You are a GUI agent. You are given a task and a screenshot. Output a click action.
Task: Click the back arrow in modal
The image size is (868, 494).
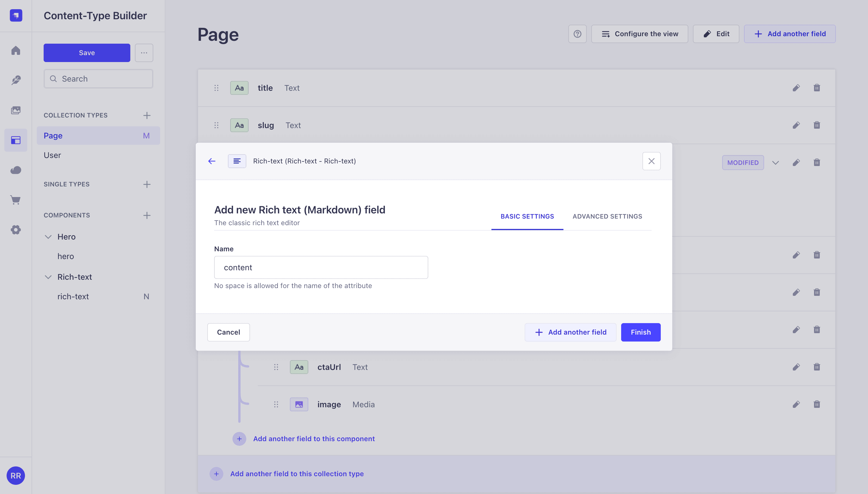(212, 161)
